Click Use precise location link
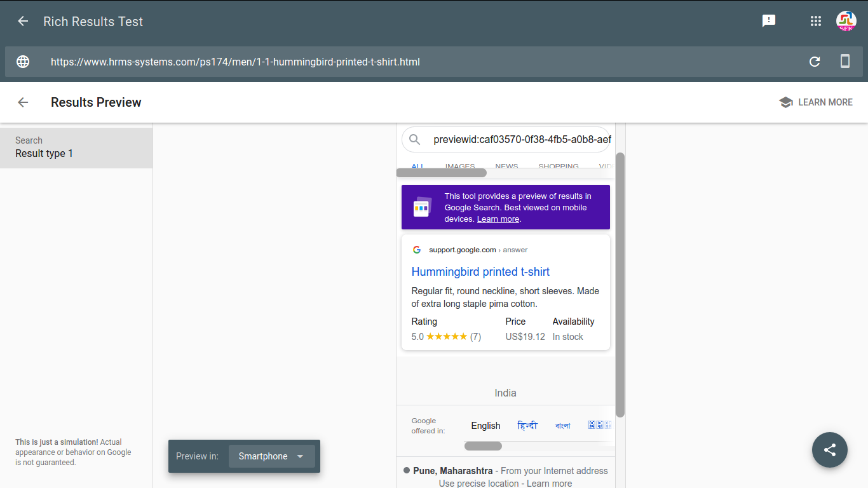Screen dimensions: 868x488 tap(478, 484)
